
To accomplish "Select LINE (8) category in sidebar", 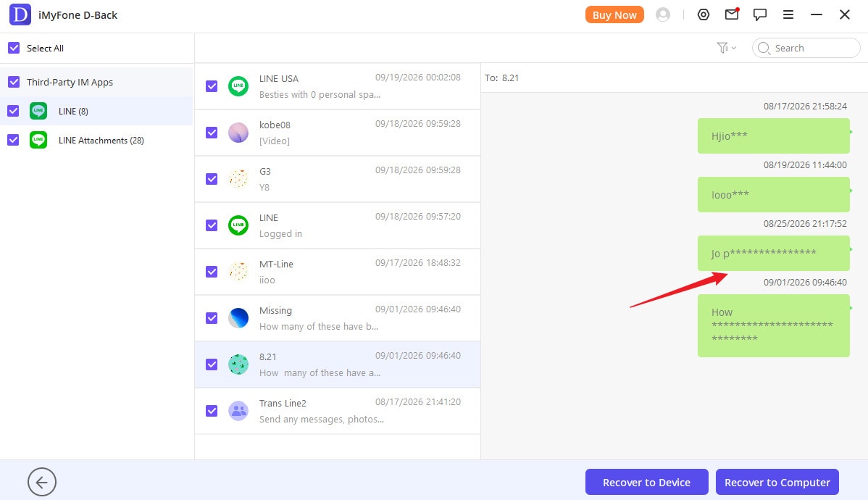I will [96, 111].
